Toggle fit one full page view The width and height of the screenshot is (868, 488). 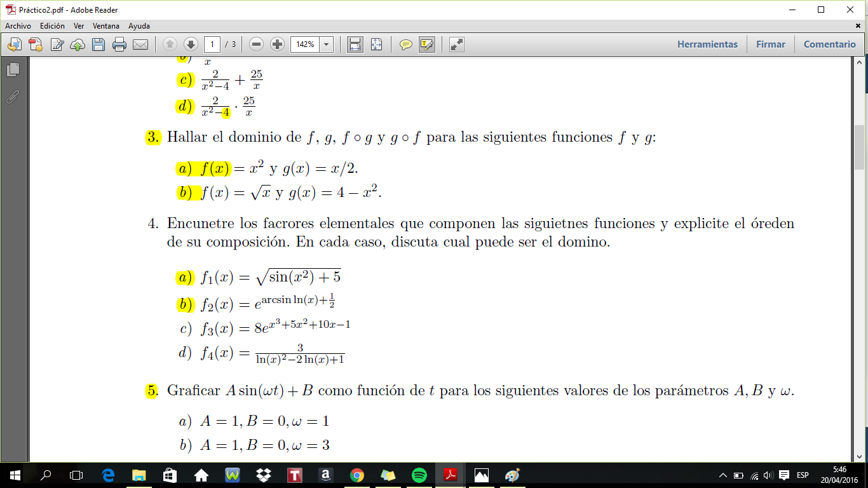pyautogui.click(x=376, y=44)
